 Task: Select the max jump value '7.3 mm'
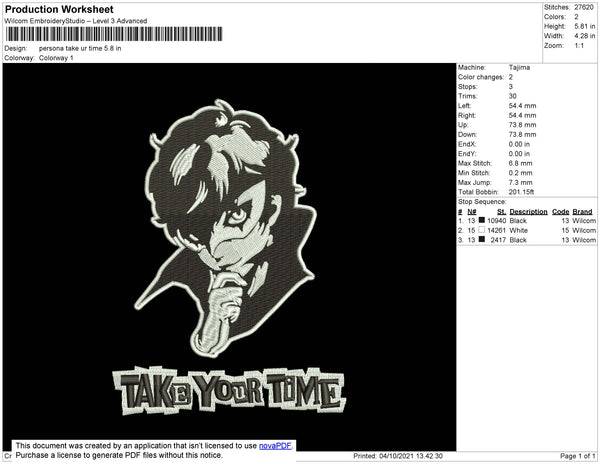point(520,182)
